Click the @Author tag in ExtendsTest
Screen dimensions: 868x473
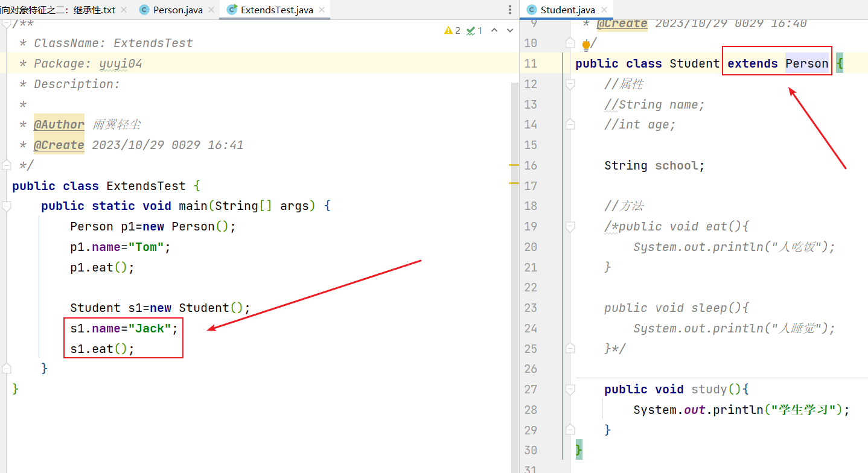click(59, 124)
